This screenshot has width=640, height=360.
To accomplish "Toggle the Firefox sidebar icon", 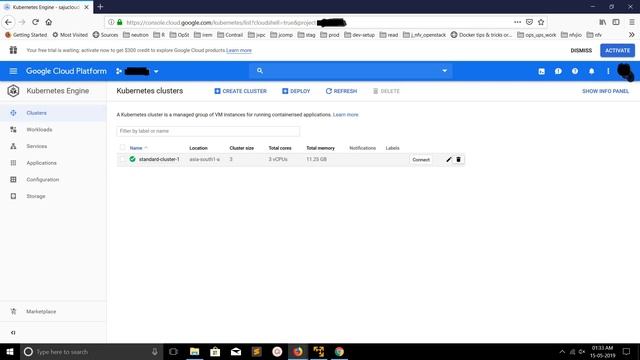I will pyautogui.click(x=616, y=22).
